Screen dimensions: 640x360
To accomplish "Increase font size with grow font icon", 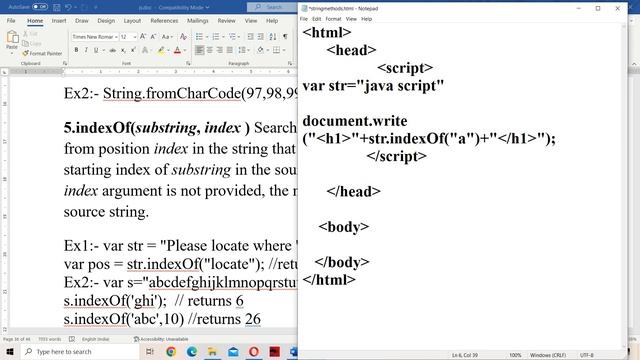I will coord(143,37).
